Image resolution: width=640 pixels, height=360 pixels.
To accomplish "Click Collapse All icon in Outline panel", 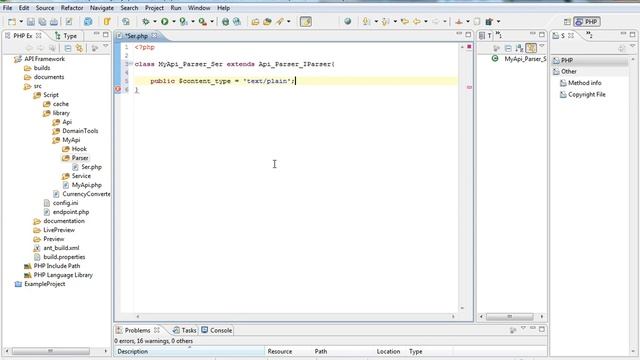I will point(508,49).
